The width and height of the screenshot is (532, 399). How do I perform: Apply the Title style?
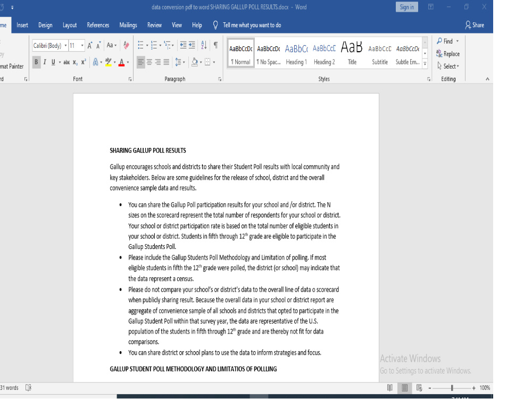click(352, 54)
